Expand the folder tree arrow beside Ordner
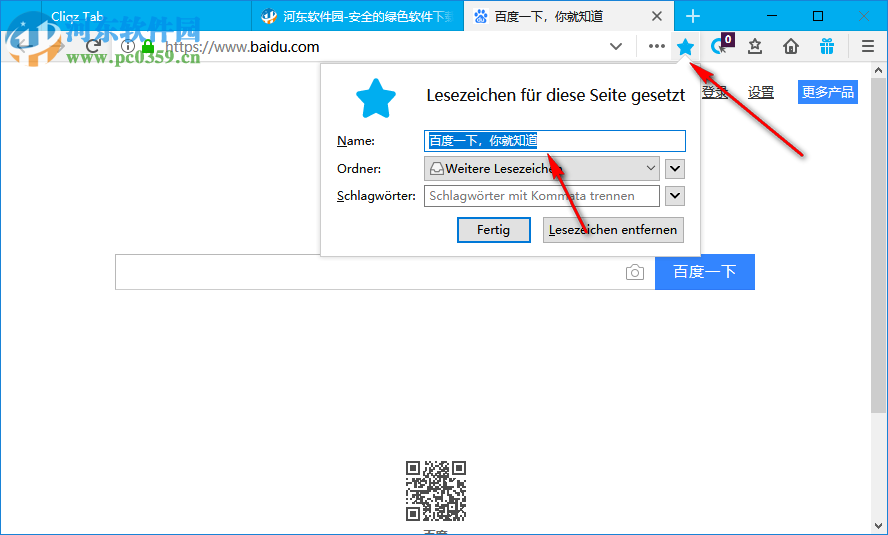The width and height of the screenshot is (888, 535). point(674,169)
